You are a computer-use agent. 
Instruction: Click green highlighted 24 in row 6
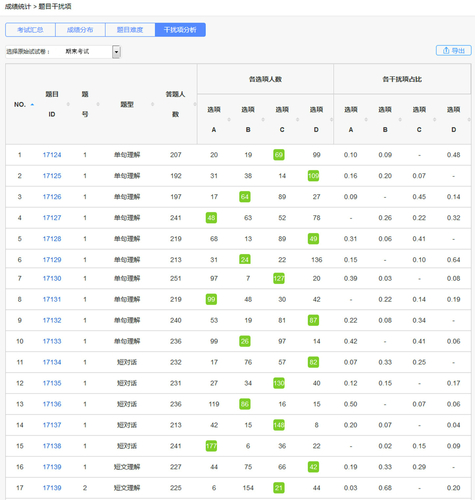point(245,259)
